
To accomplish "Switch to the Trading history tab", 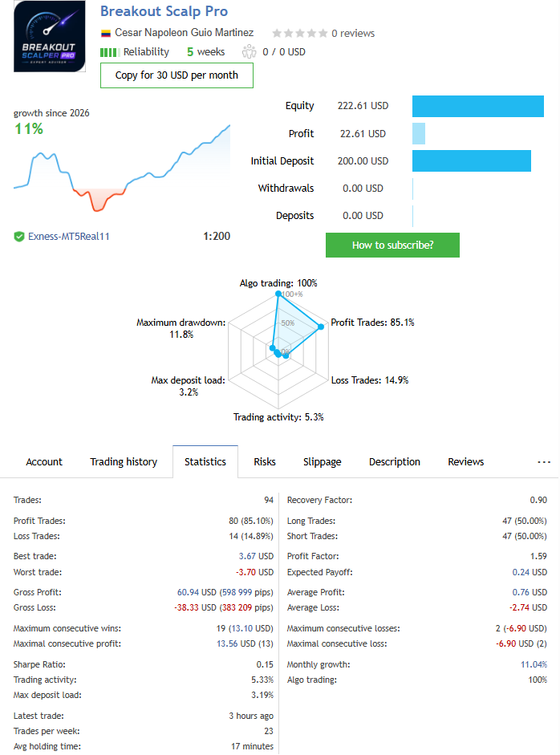I will (x=124, y=462).
